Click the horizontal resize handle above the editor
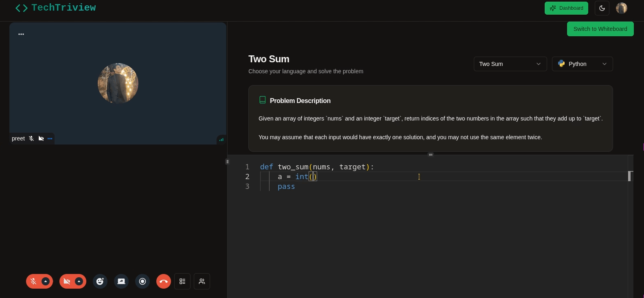Image resolution: width=644 pixels, height=298 pixels. pos(431,155)
